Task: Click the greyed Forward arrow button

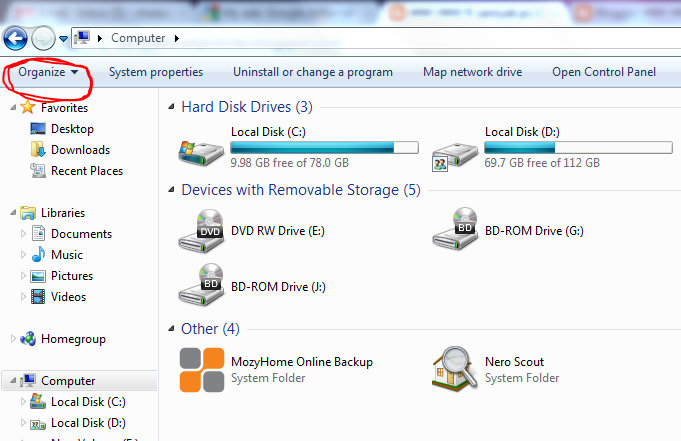Action: 43,39
